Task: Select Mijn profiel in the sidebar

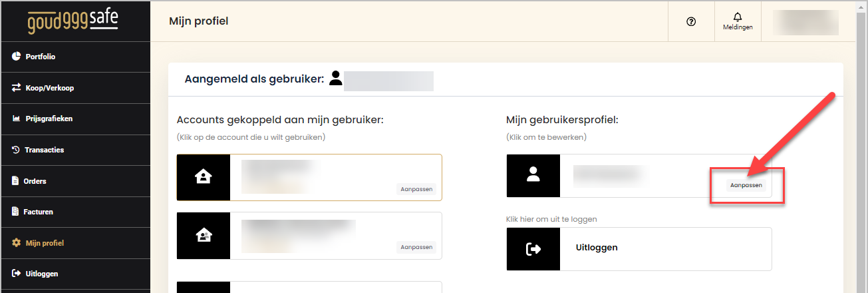Action: [75, 243]
